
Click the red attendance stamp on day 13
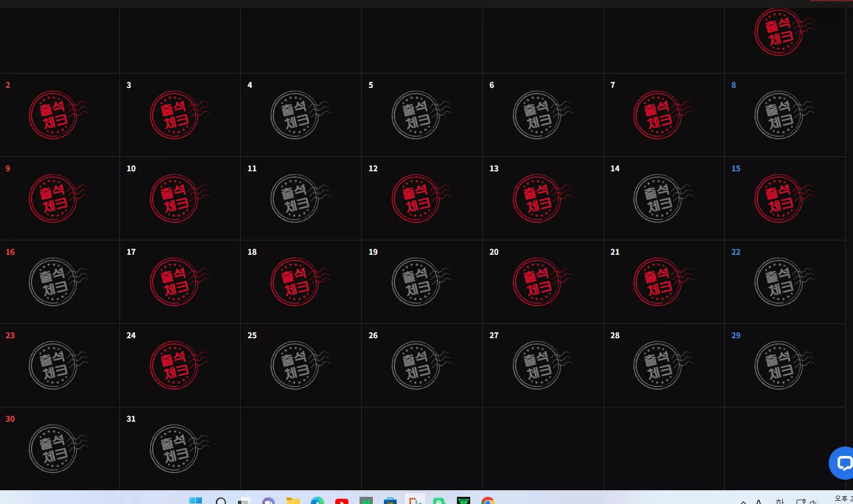(542, 198)
